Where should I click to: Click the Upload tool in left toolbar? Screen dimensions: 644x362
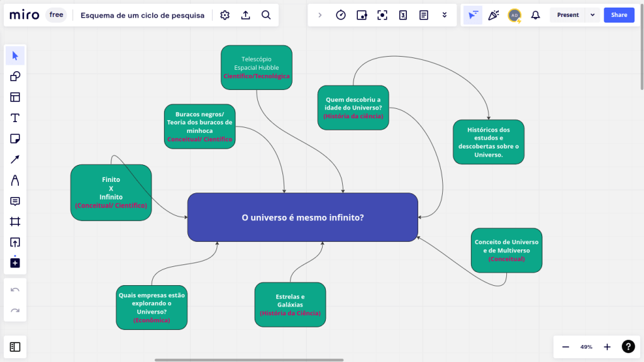click(x=15, y=242)
